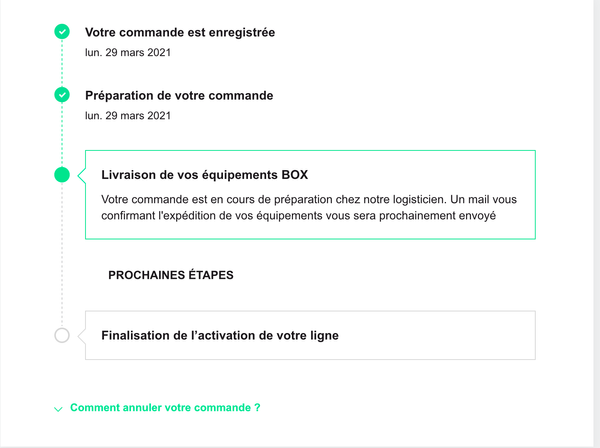Screen dimensions: 600x448
Task: Open the 'Finalisation de l'activation de votre ligne' card
Action: (x=310, y=335)
